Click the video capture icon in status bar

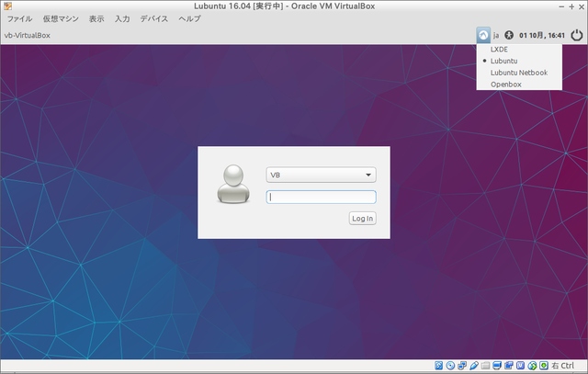pos(509,366)
